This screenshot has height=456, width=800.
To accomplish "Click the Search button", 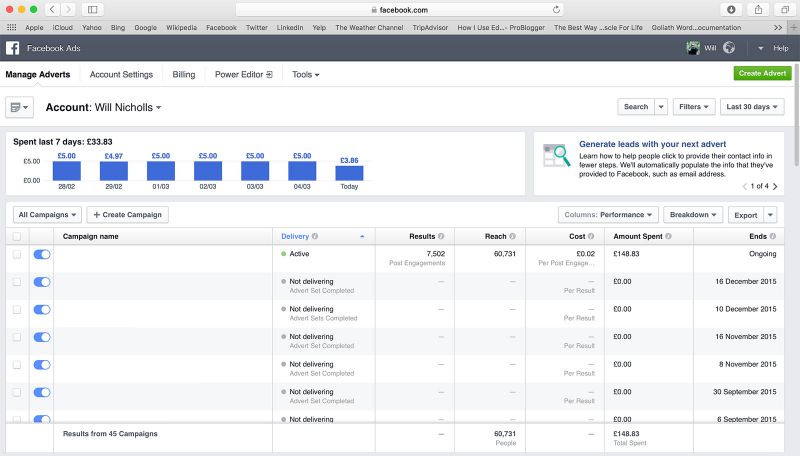I will coord(636,107).
